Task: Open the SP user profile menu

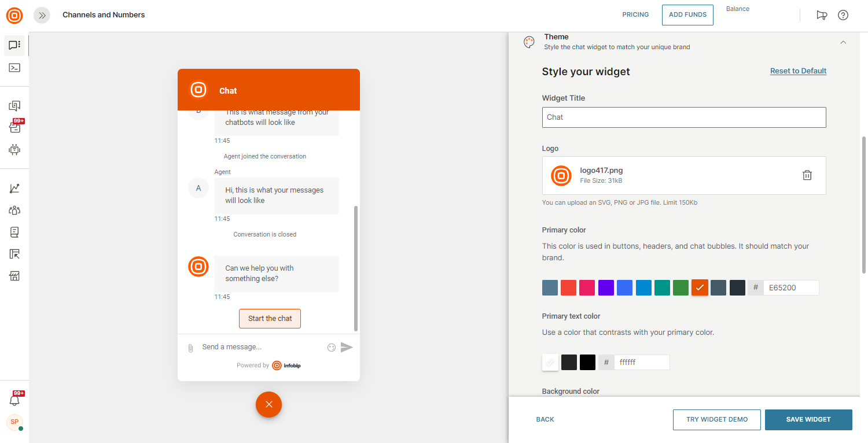Action: click(x=14, y=422)
